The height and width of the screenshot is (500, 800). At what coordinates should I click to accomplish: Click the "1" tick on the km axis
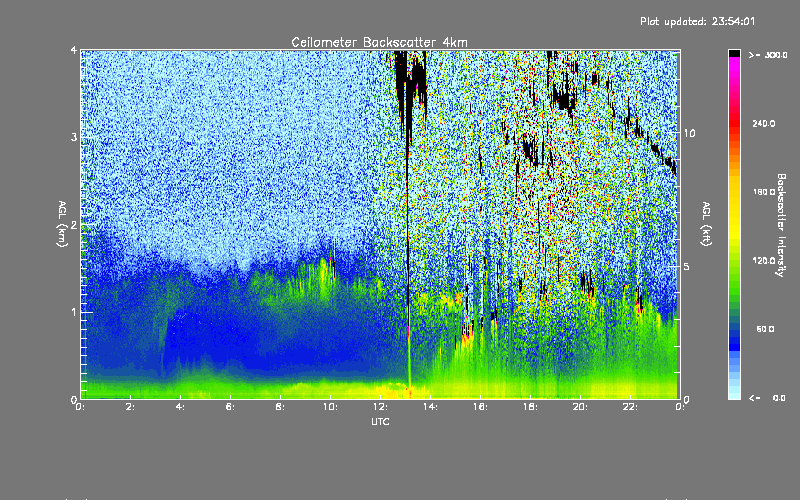click(74, 312)
